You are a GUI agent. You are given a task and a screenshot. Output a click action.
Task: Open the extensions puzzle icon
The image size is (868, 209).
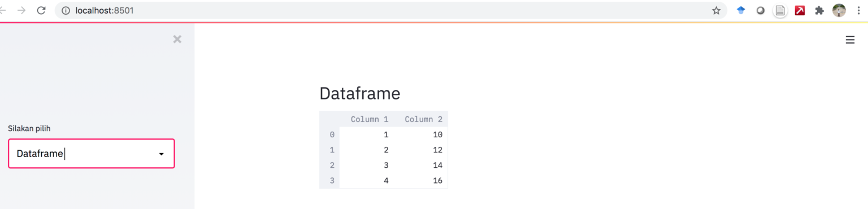pos(819,10)
